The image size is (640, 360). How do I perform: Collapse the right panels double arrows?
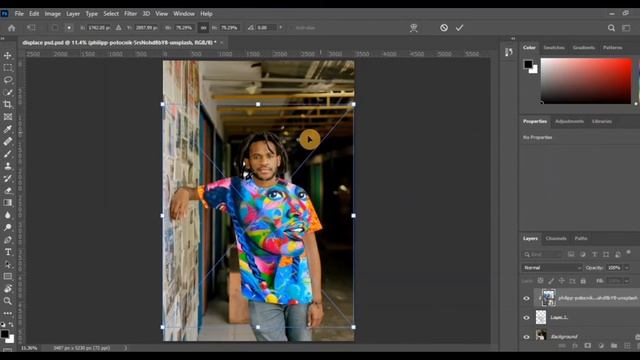[513, 38]
